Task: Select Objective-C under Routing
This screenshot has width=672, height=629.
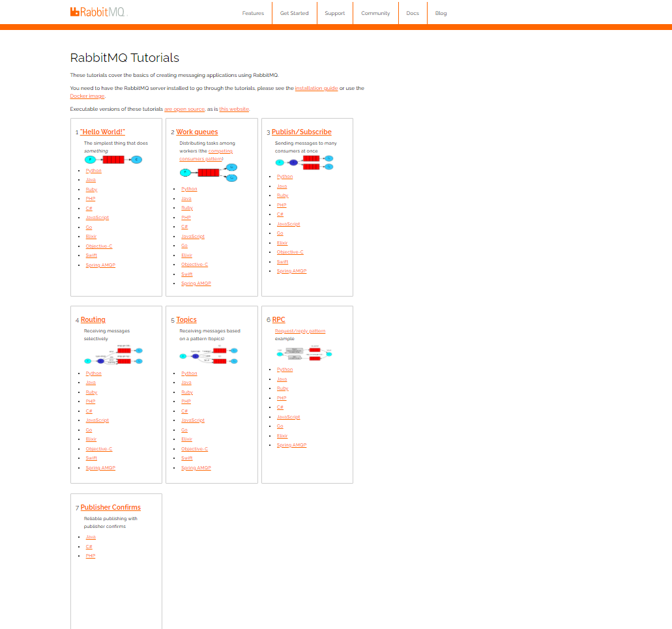Action: coord(99,449)
